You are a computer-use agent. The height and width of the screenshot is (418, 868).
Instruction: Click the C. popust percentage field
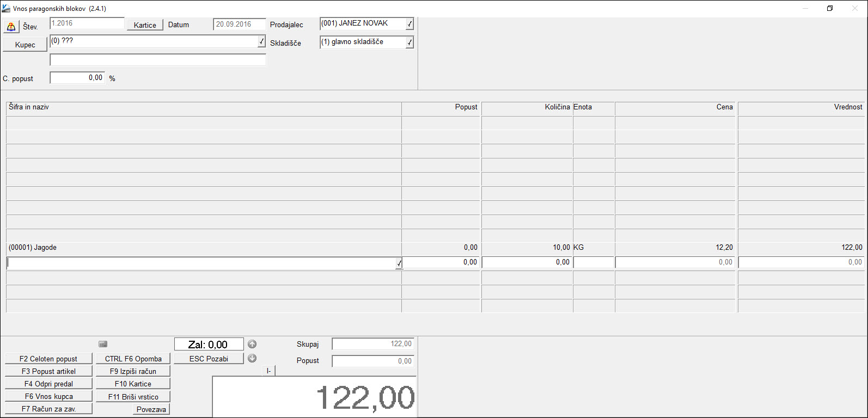point(77,78)
